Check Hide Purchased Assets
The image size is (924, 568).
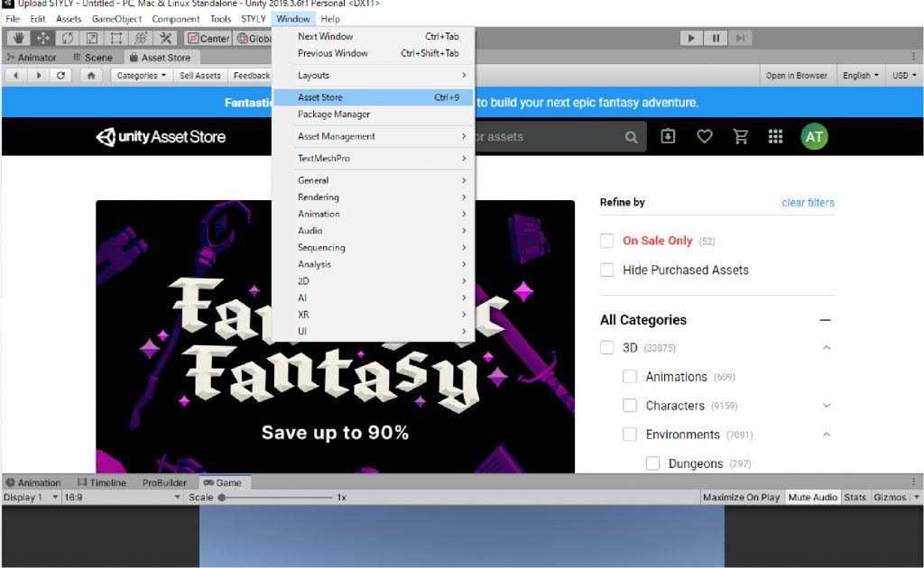click(x=607, y=270)
